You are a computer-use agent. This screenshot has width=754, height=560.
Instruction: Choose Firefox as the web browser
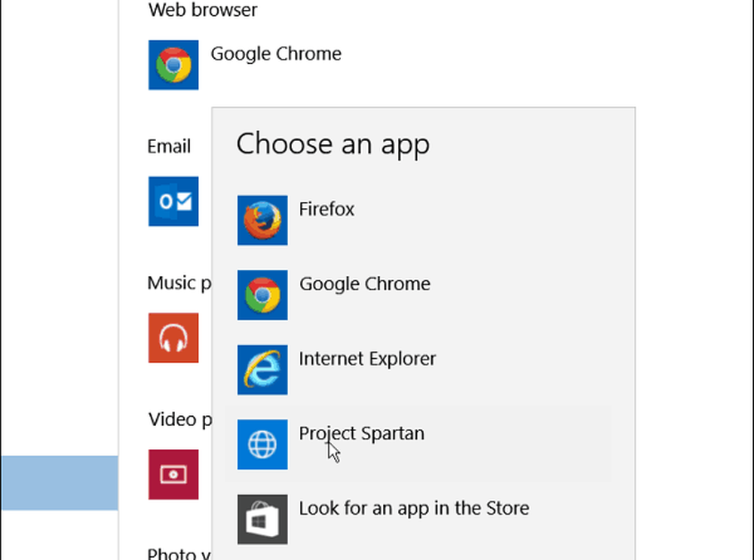click(x=326, y=210)
